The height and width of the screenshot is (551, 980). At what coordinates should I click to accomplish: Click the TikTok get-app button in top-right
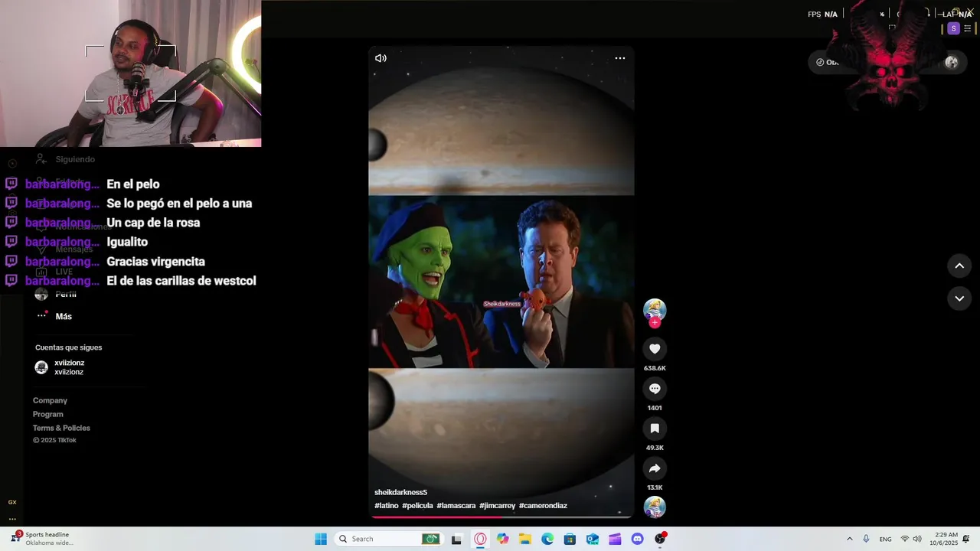point(827,63)
